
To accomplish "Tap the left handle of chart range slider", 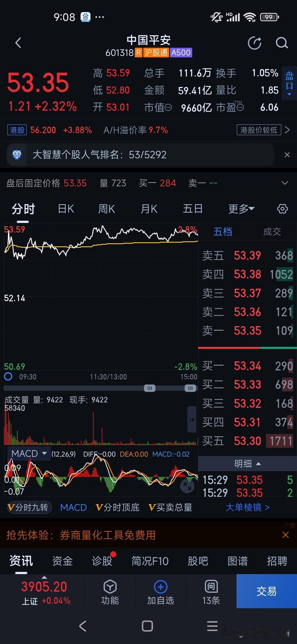I will coord(150,388).
